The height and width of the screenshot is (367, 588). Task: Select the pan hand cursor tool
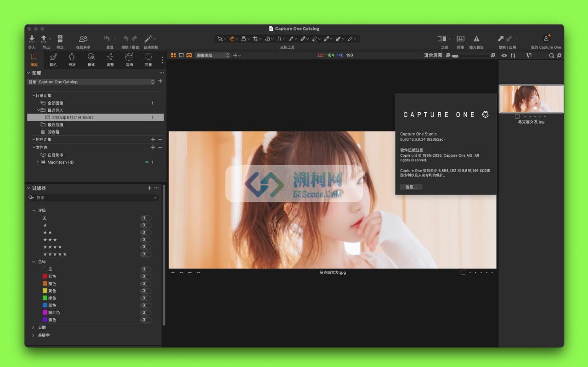click(x=232, y=39)
